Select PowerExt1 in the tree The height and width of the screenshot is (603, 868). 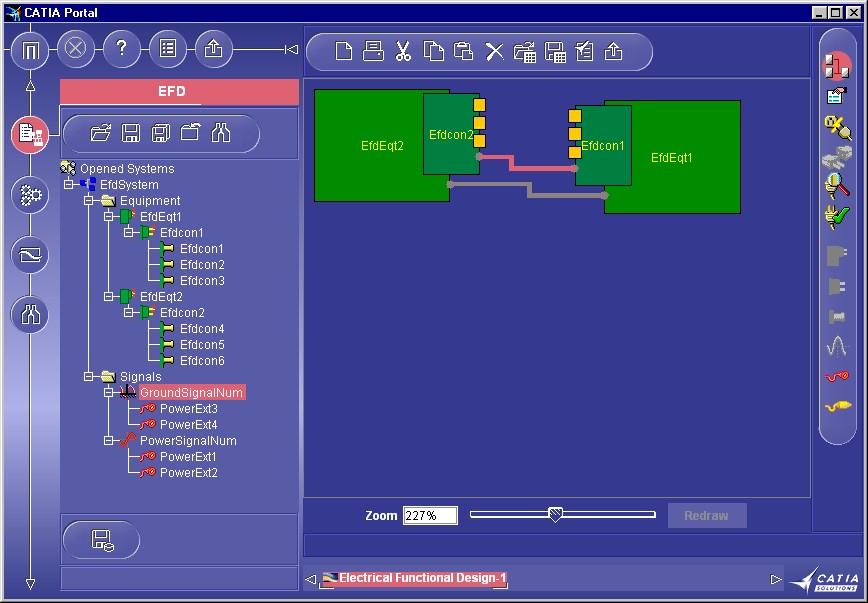(x=188, y=457)
